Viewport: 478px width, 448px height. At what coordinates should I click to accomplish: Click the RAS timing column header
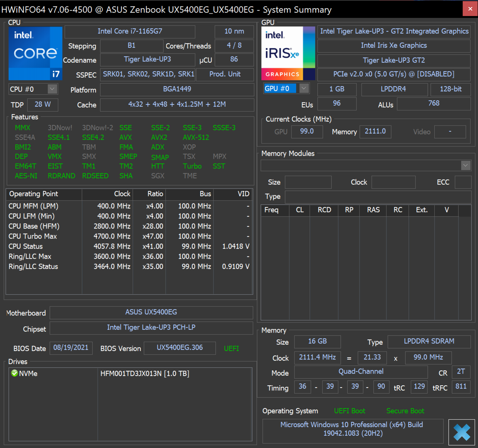tap(373, 210)
